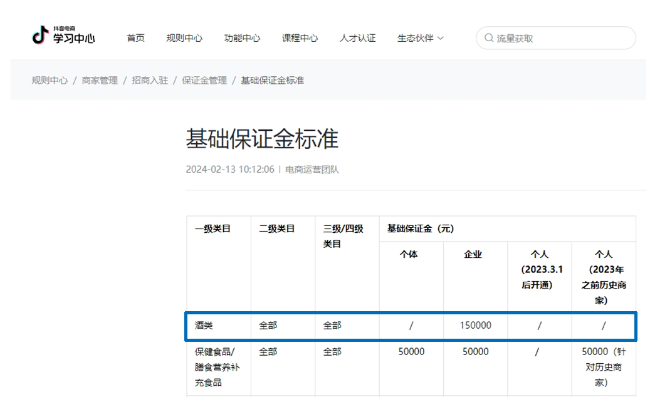Open the 课程中心 menu item
This screenshot has height=399, width=646.
tap(300, 38)
